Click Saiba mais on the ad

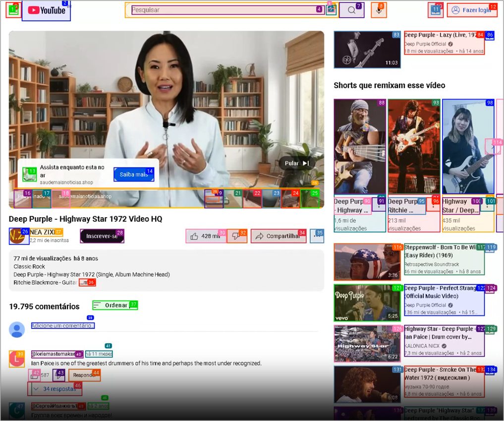134,175
